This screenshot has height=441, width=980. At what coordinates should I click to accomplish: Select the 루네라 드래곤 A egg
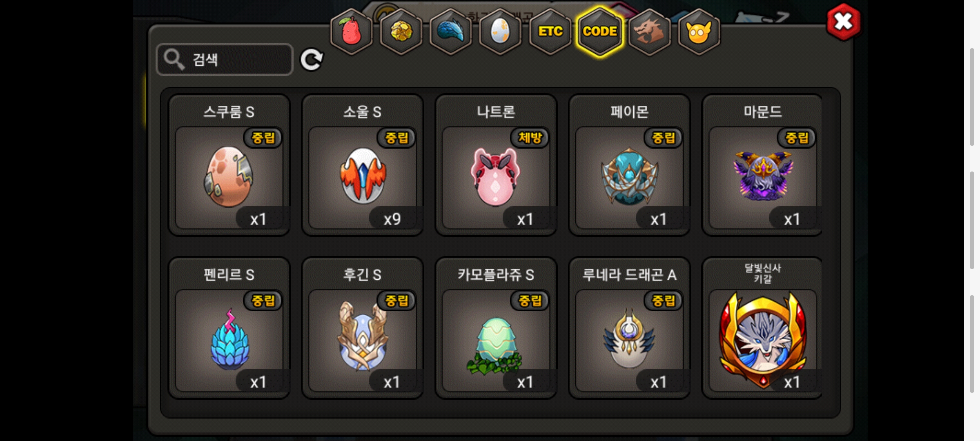630,328
